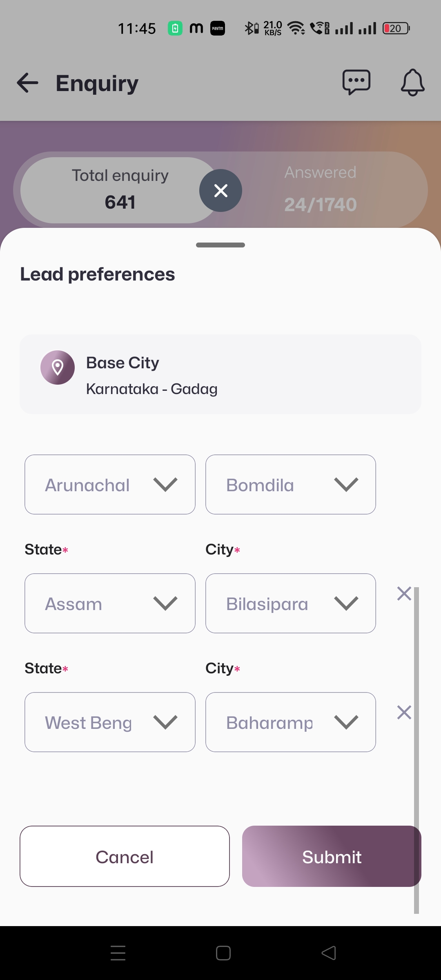Open the West Bengal state dropdown

tap(110, 722)
